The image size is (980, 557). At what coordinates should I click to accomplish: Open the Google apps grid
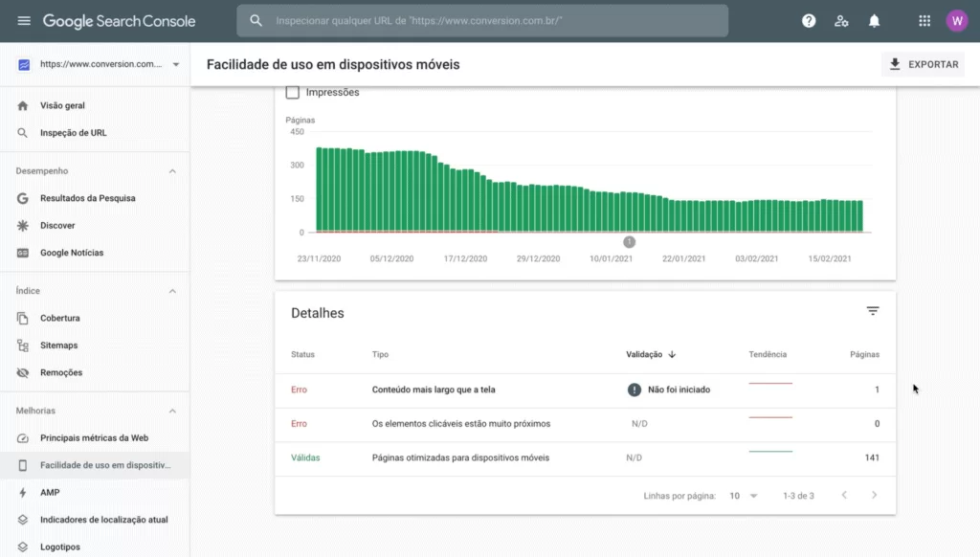(x=924, y=21)
